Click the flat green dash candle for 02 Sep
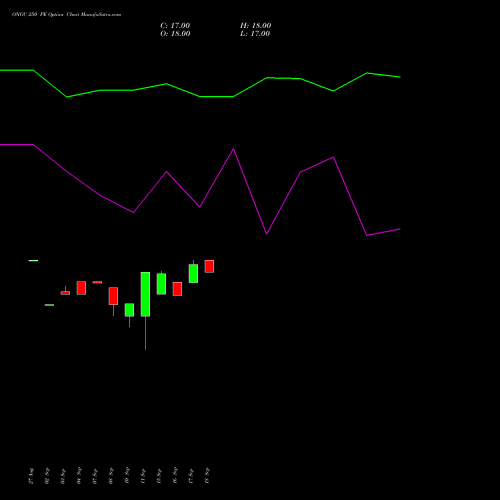500x500 pixels. pos(49,305)
